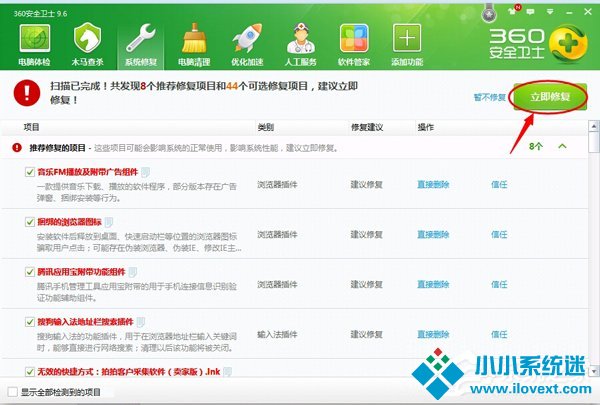The height and width of the screenshot is (405, 600).
Task: Click 信任 for 搜狗输入法 item
Action: pyautogui.click(x=499, y=334)
